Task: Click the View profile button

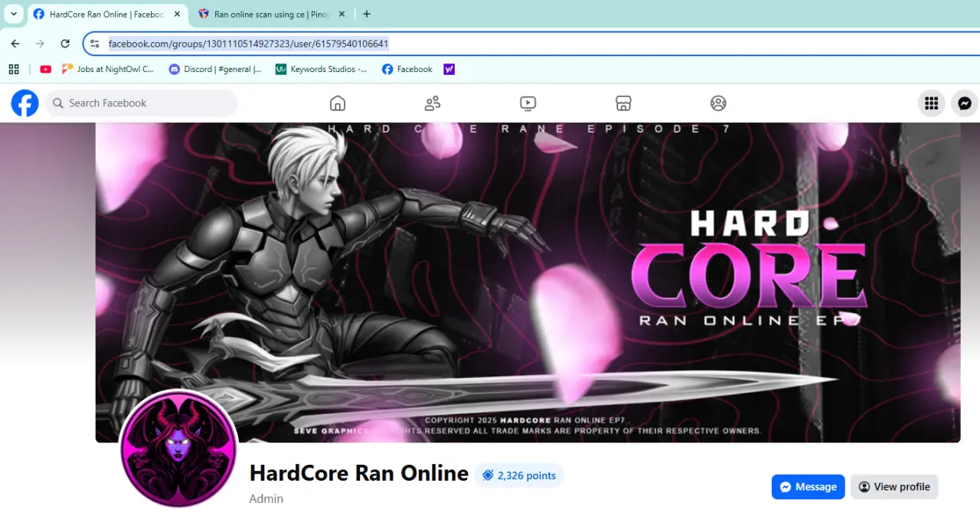Action: click(894, 487)
